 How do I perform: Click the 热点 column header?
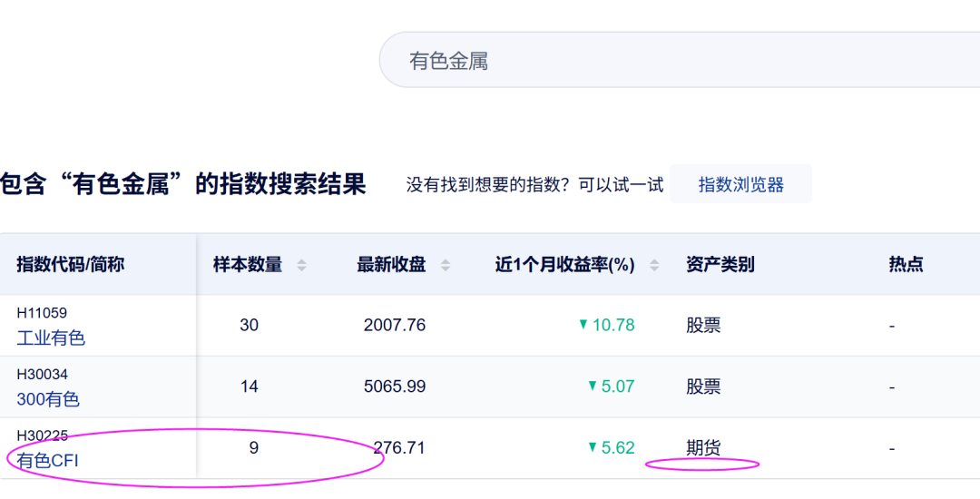point(906,265)
